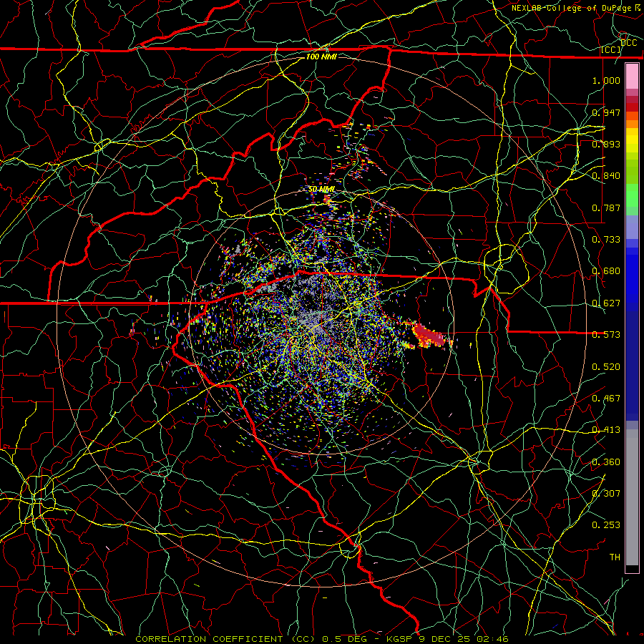
Task: Pick the gray band on the color bar
Action: coord(632,497)
